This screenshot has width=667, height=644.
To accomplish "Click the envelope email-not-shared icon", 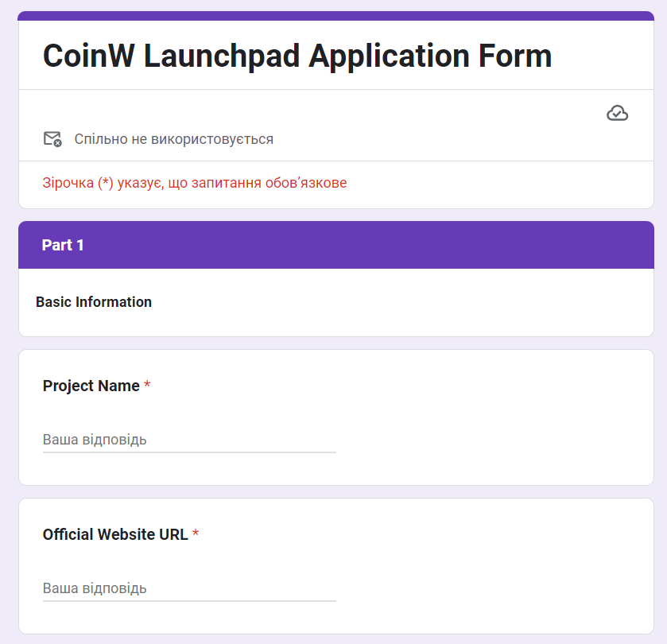I will coord(52,139).
